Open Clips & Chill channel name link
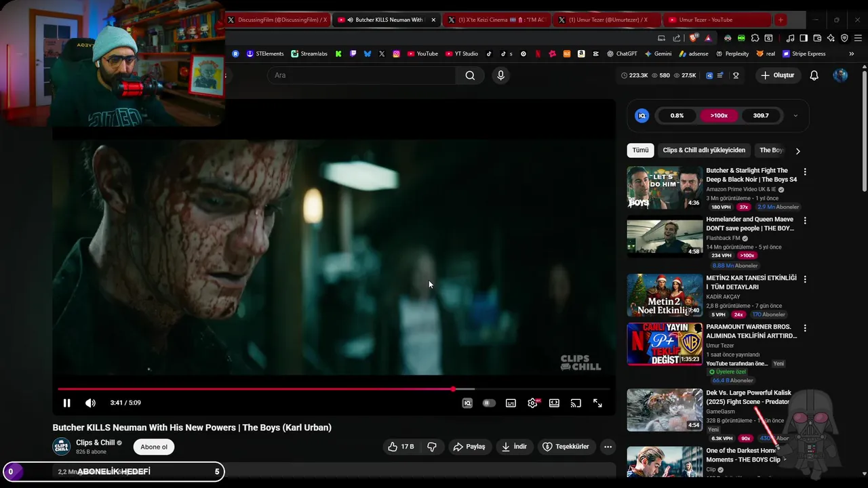This screenshot has width=868, height=488. (96, 443)
